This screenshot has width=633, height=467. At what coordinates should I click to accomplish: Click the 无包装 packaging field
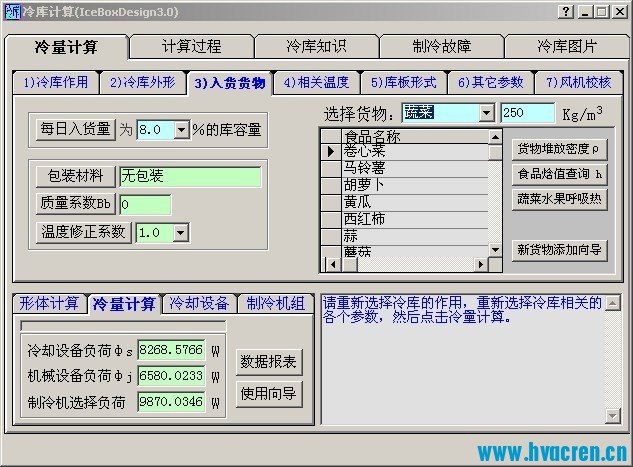point(190,176)
